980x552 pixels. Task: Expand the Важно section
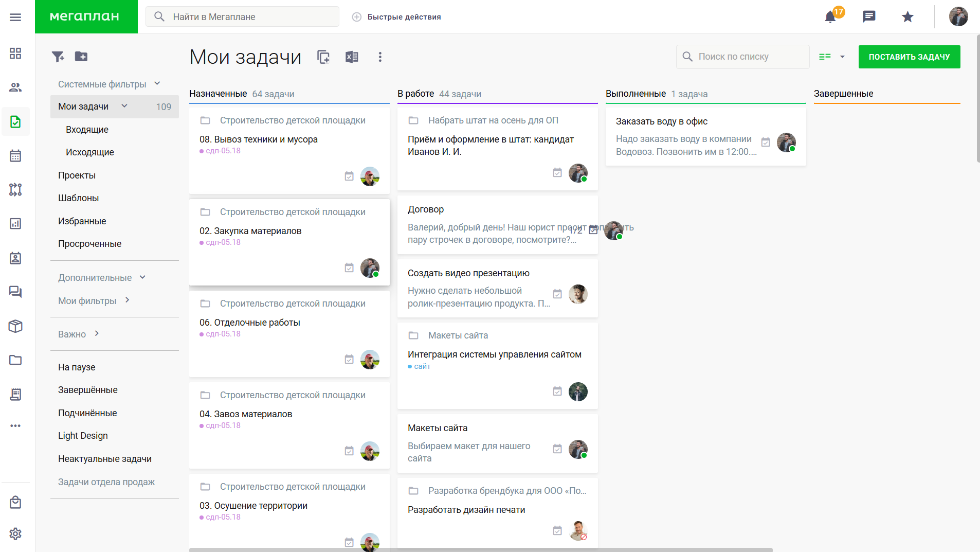coord(97,333)
